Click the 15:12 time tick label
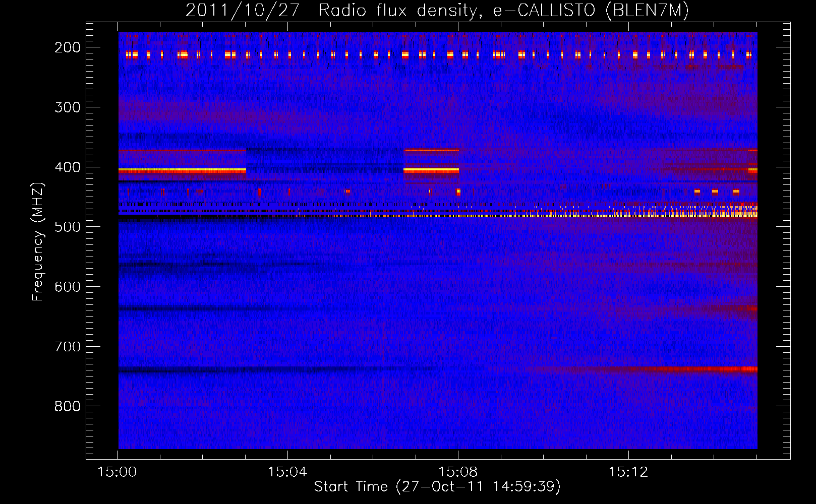Screen dimensions: 816x504 click(628, 472)
